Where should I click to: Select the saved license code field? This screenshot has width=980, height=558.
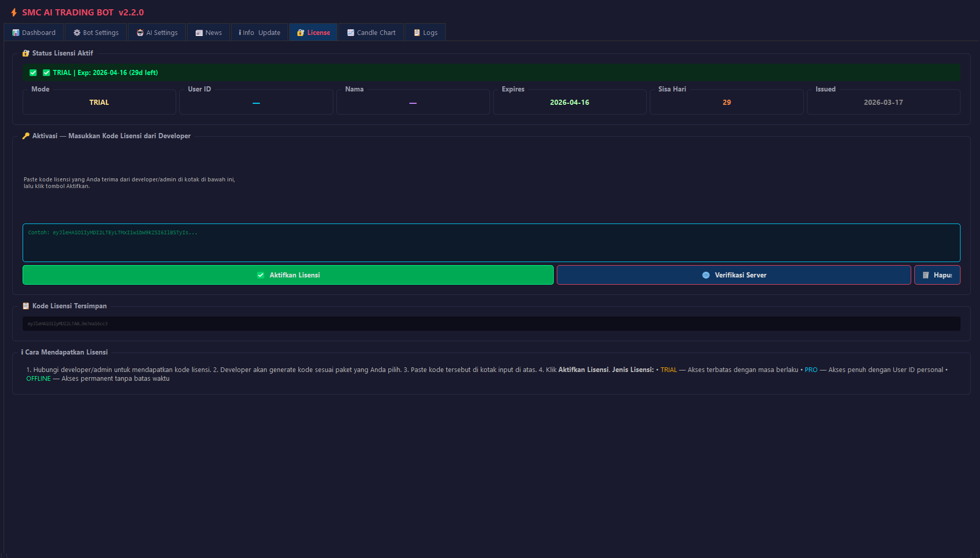pyautogui.click(x=491, y=323)
